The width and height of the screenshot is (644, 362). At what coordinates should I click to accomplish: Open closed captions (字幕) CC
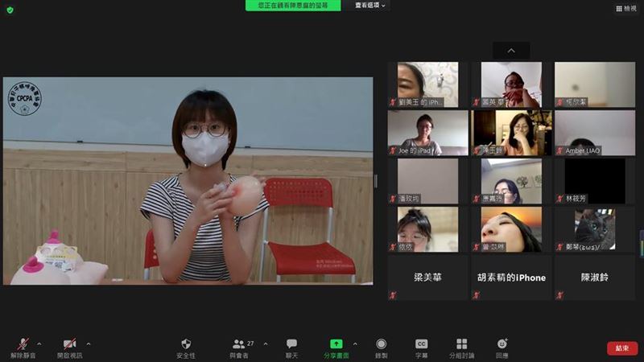click(421, 348)
